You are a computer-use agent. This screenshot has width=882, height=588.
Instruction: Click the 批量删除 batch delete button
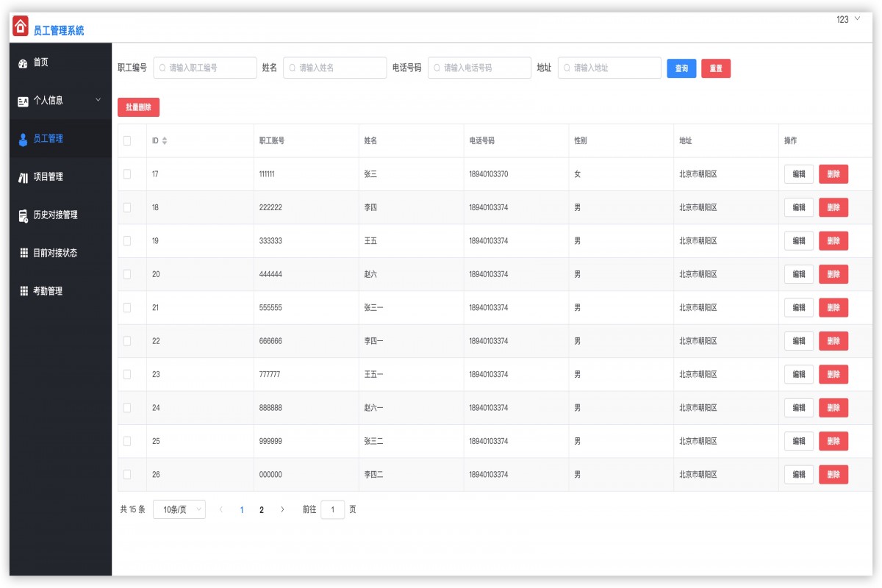(137, 107)
